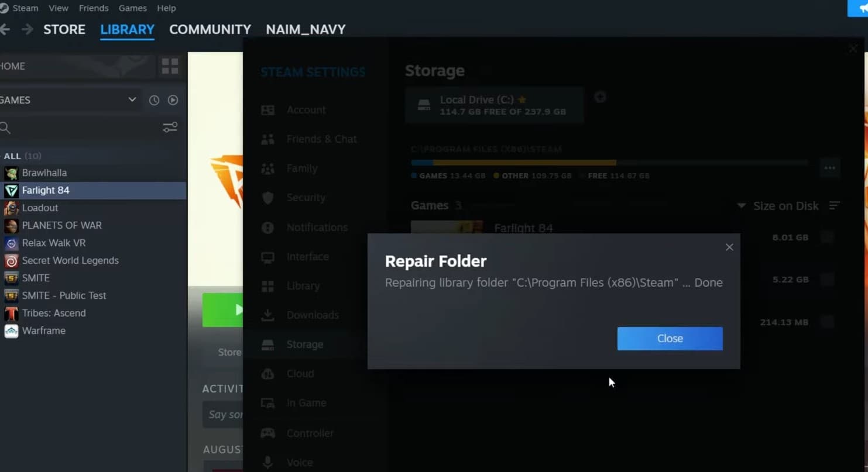Tick the checkbox for Farlight 84 row
The width and height of the screenshot is (868, 472).
point(827,237)
